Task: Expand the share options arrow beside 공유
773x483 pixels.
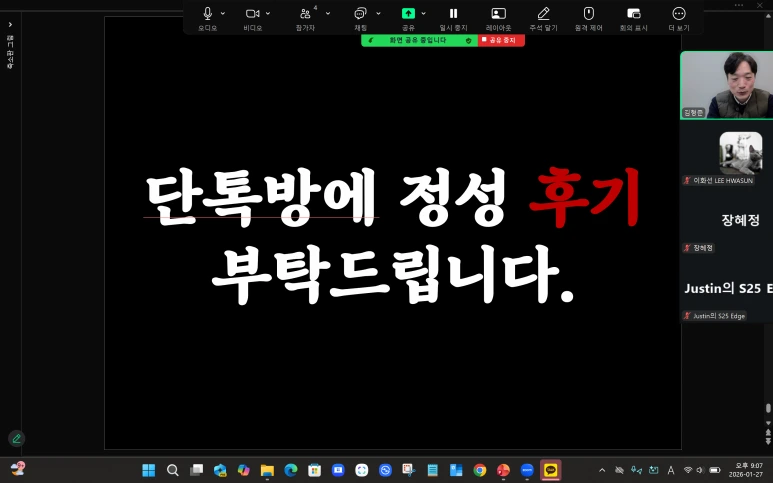Action: pos(423,13)
